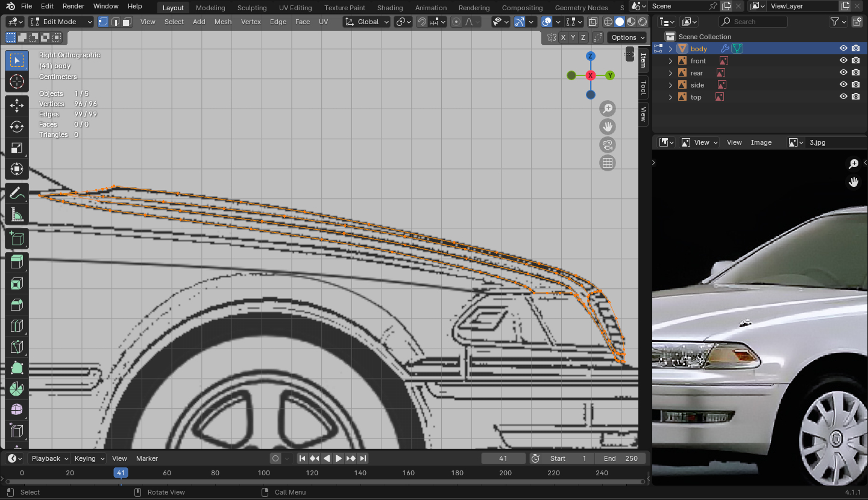Viewport: 868px width, 500px height.
Task: Pick the 3D Cursor tool
Action: coord(17,81)
